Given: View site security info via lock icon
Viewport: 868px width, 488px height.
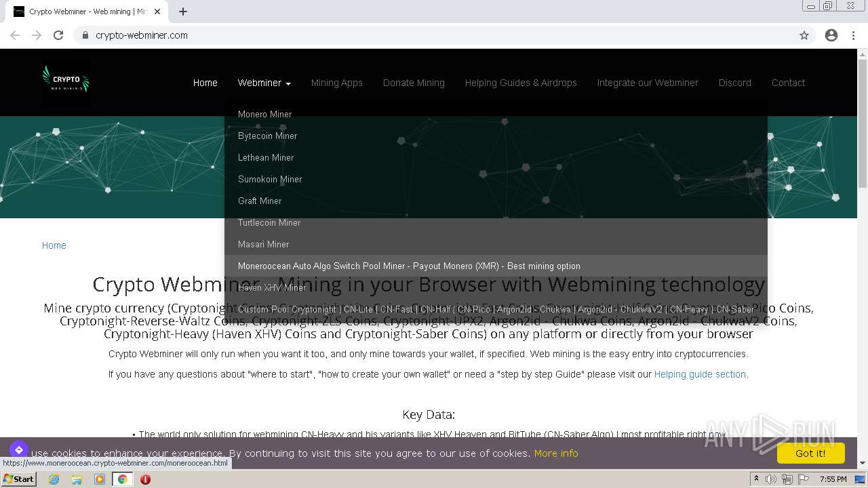Looking at the screenshot, I should click(x=85, y=35).
